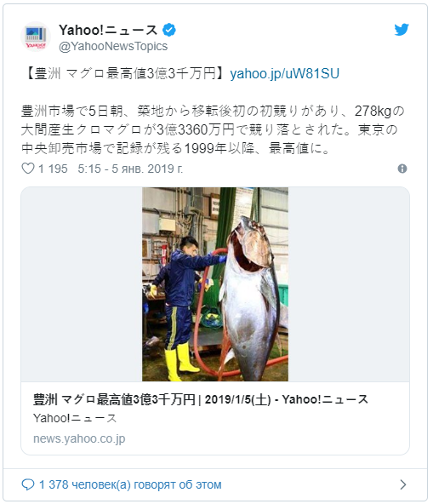Click the Twitter bird logo icon
Viewport: 433px width, 504px height.
402,30
